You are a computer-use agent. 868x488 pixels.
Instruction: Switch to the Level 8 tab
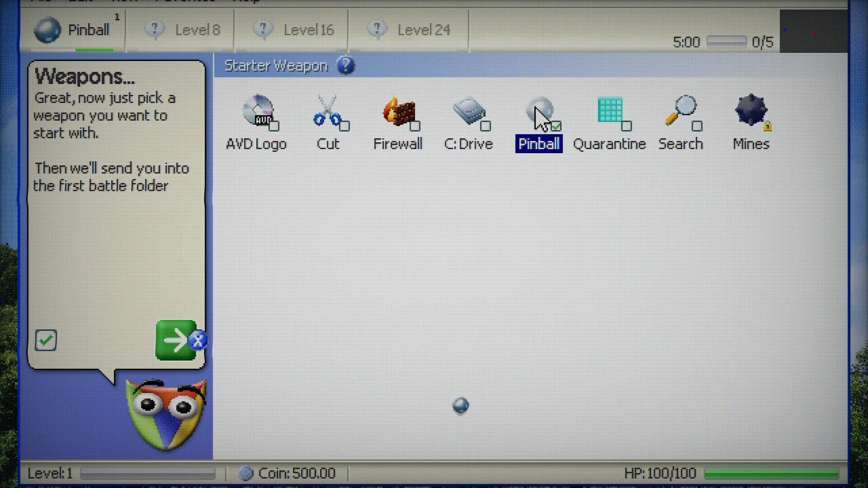tap(198, 29)
